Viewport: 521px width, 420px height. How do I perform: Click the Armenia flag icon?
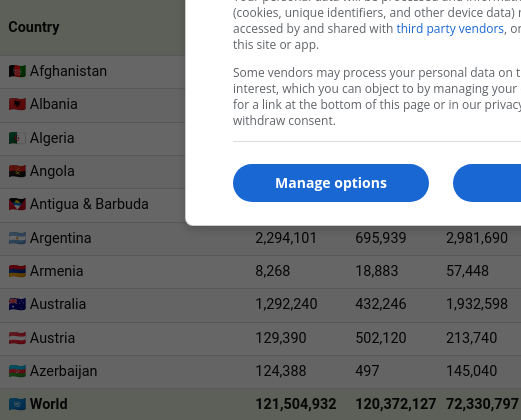(x=17, y=271)
